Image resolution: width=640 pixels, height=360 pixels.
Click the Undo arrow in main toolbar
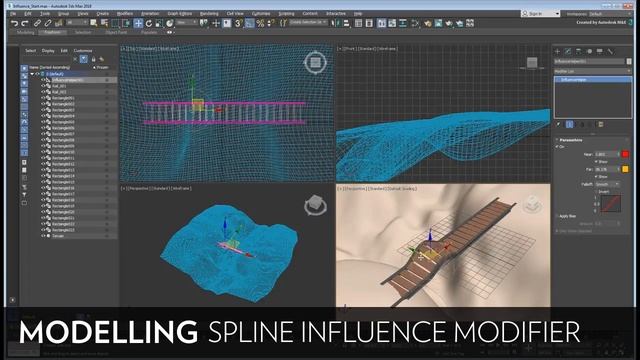click(x=14, y=23)
